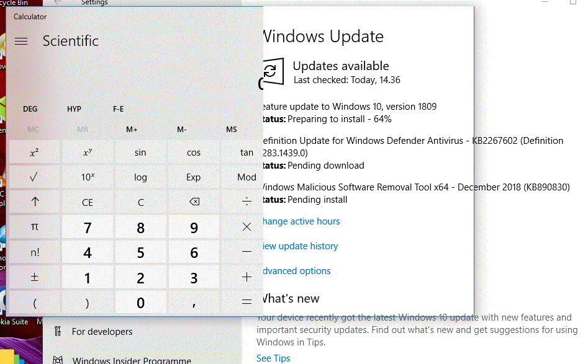Image resolution: width=588 pixels, height=364 pixels.
Task: Click 'Last checked: Today, 14.36' text
Action: point(347,80)
